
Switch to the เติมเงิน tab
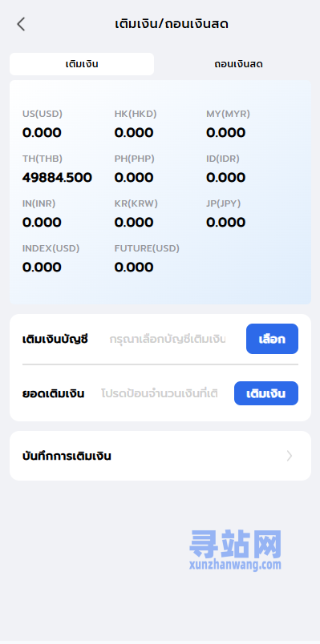82,64
